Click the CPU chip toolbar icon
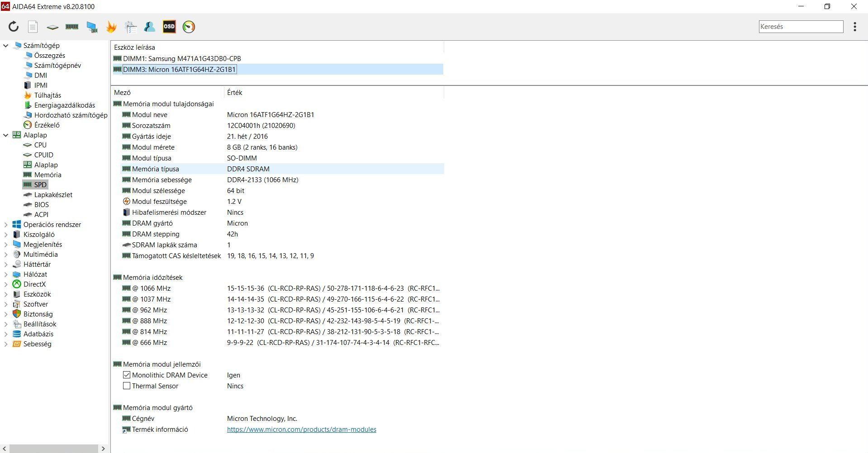This screenshot has height=453, width=868. pos(52,27)
